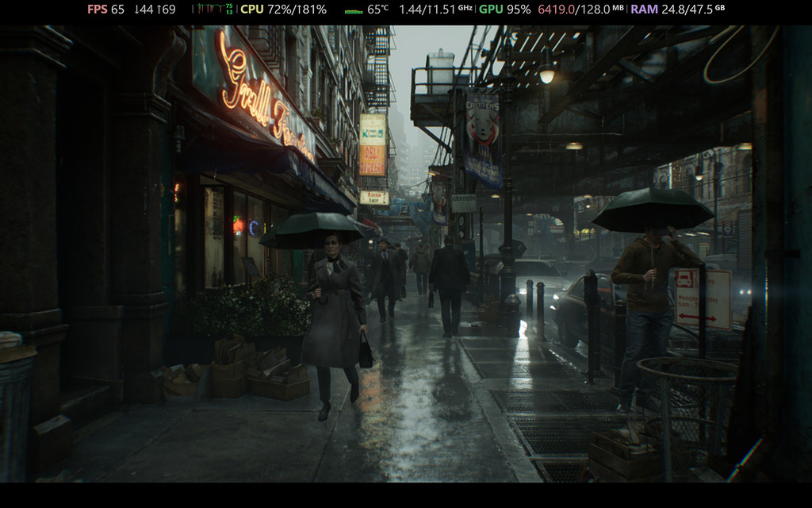Click the 1.44/↑1.51 GHz clock readout
The height and width of the screenshot is (508, 812).
click(x=435, y=10)
